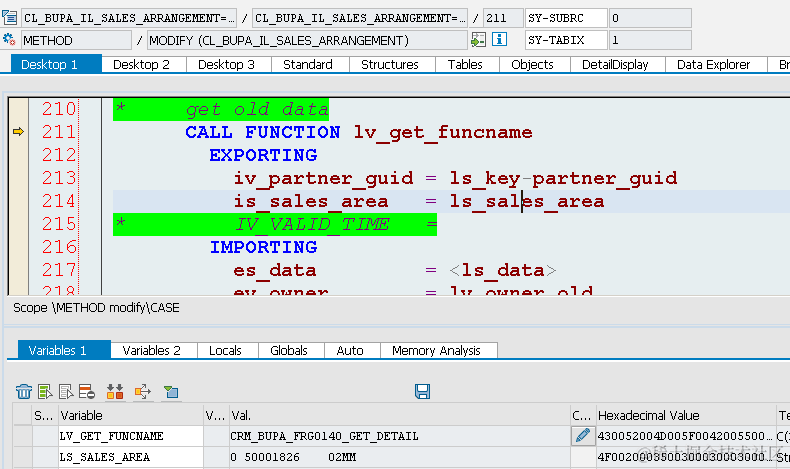Click the Variable column header
790x469 pixels.
pyautogui.click(x=131, y=416)
